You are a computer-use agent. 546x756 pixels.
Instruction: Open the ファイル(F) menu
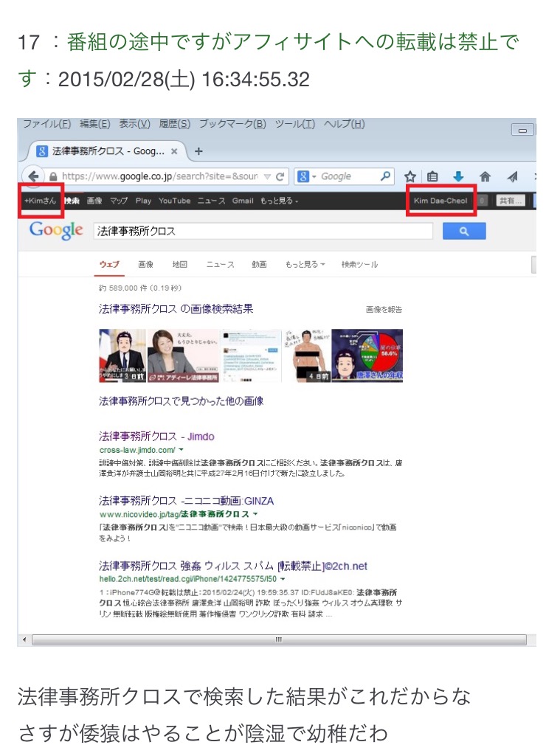tap(46, 124)
